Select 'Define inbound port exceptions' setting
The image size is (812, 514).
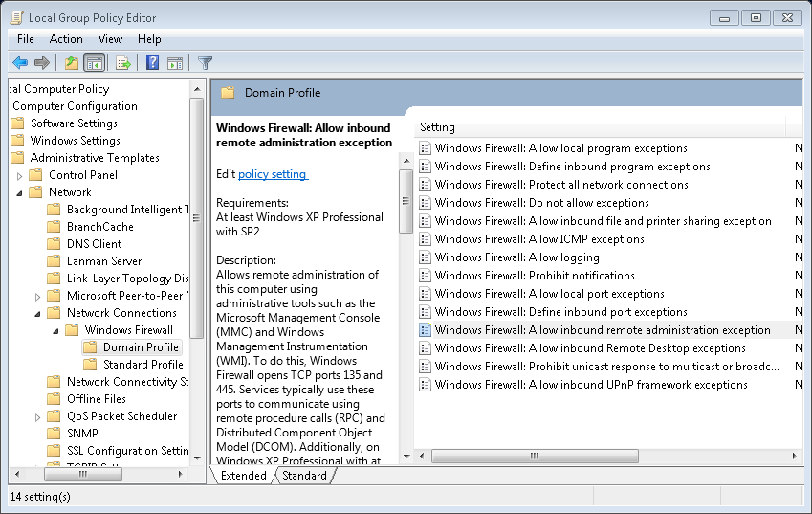coord(560,312)
